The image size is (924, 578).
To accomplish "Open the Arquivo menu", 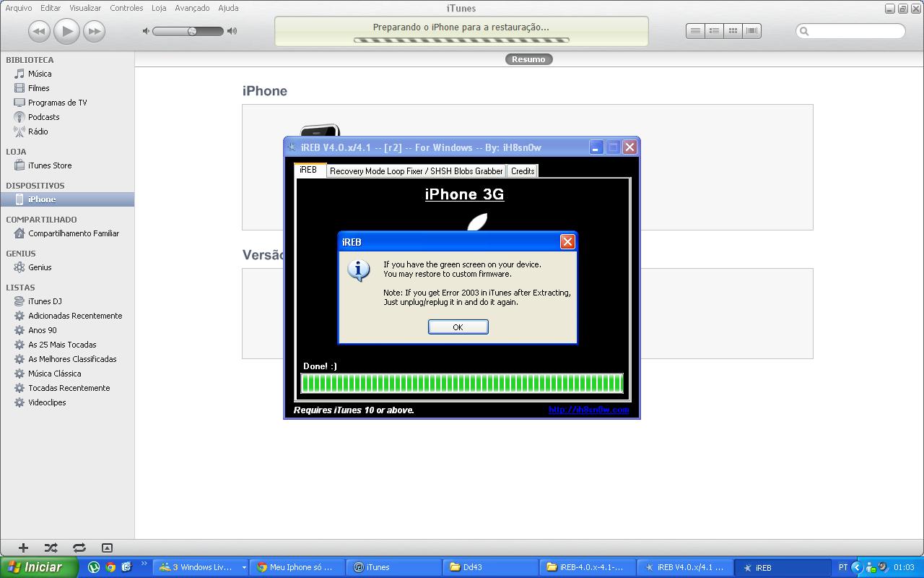I will pyautogui.click(x=19, y=8).
